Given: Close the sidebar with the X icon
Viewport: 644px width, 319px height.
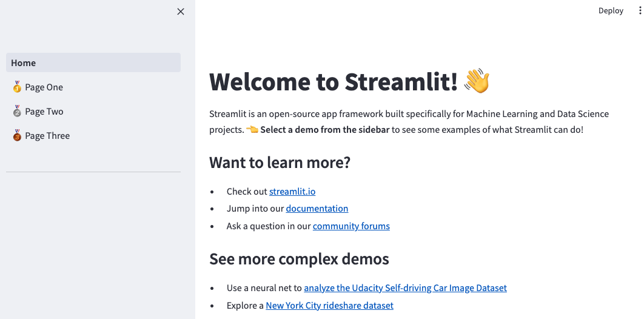Looking at the screenshot, I should [x=180, y=12].
